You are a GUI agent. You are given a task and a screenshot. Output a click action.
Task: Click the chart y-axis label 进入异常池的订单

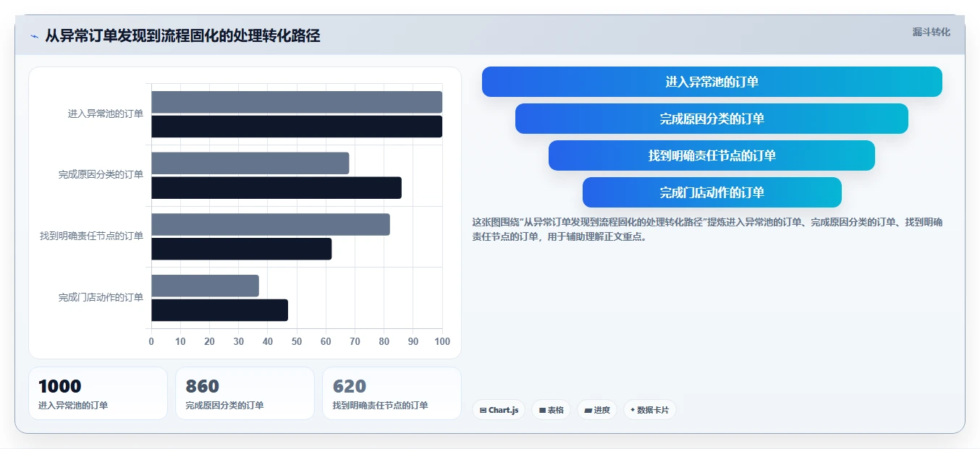pos(106,114)
